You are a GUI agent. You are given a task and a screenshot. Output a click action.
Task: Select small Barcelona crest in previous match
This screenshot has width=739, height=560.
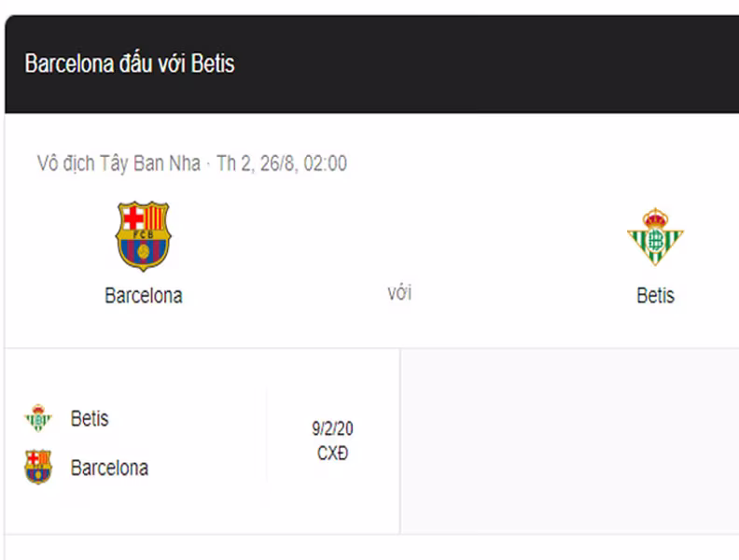38,468
